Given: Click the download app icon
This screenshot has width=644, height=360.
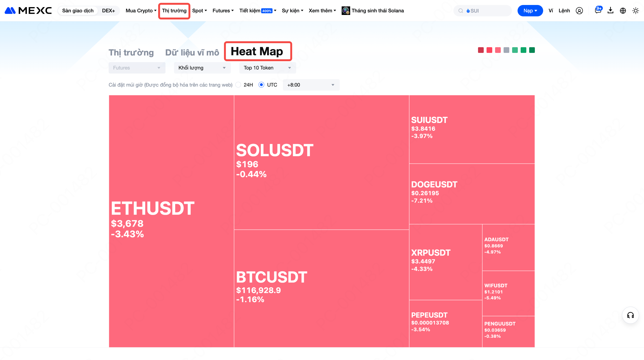Looking at the screenshot, I should point(610,10).
